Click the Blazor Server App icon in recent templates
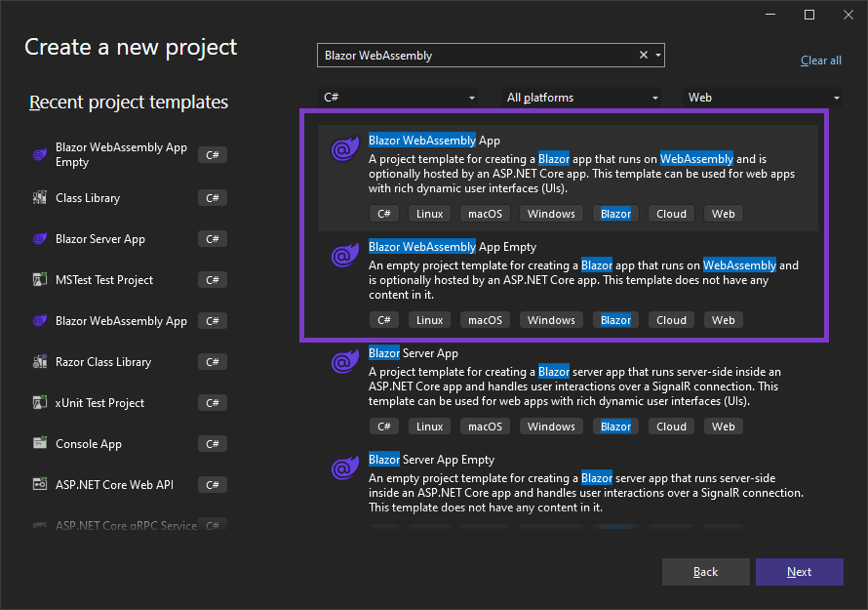 [x=40, y=239]
